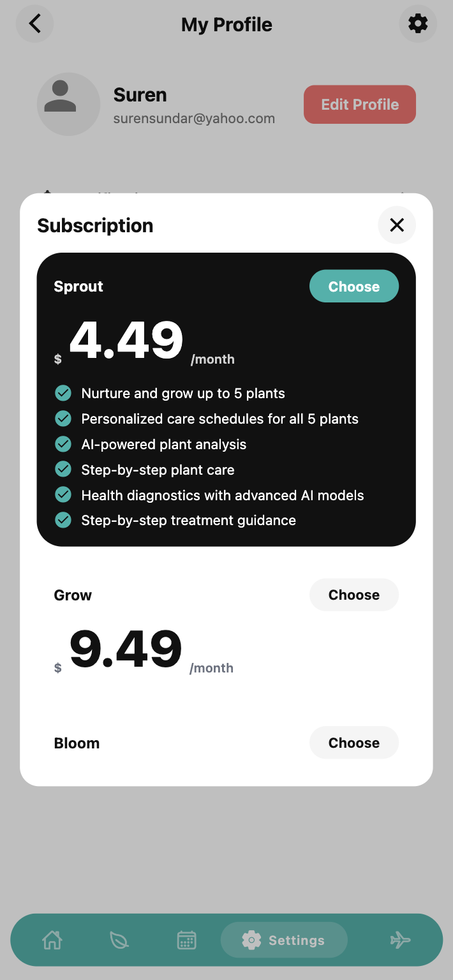Open the calendar schedule tab

(186, 940)
